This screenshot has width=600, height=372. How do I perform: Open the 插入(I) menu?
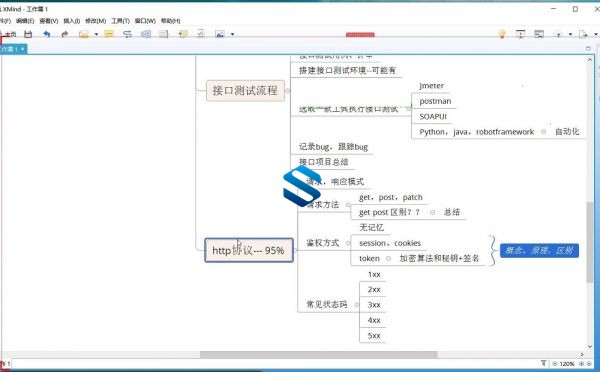click(x=72, y=21)
